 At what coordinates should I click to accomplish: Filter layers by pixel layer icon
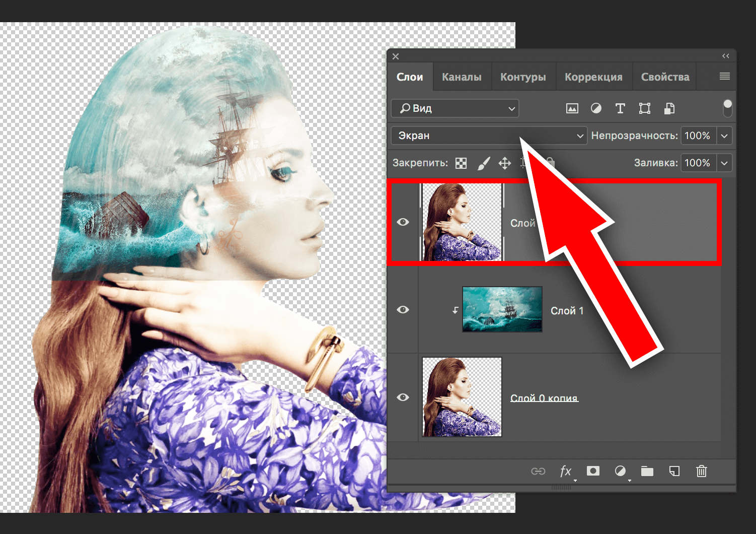(572, 108)
